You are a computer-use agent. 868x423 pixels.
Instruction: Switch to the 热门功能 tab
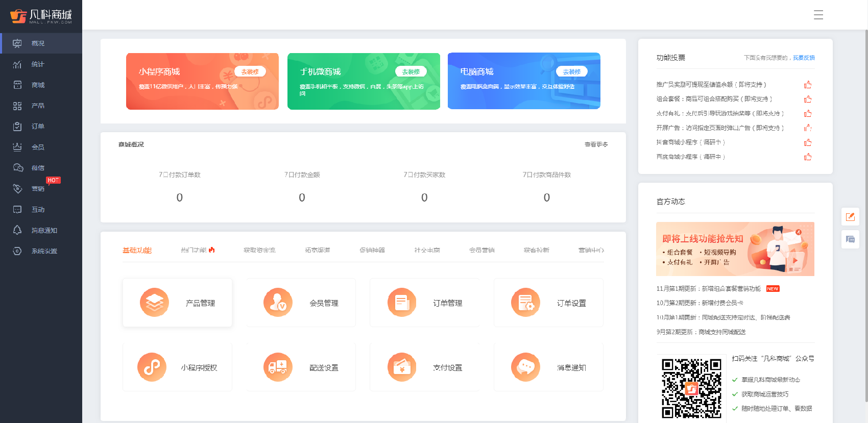point(197,250)
